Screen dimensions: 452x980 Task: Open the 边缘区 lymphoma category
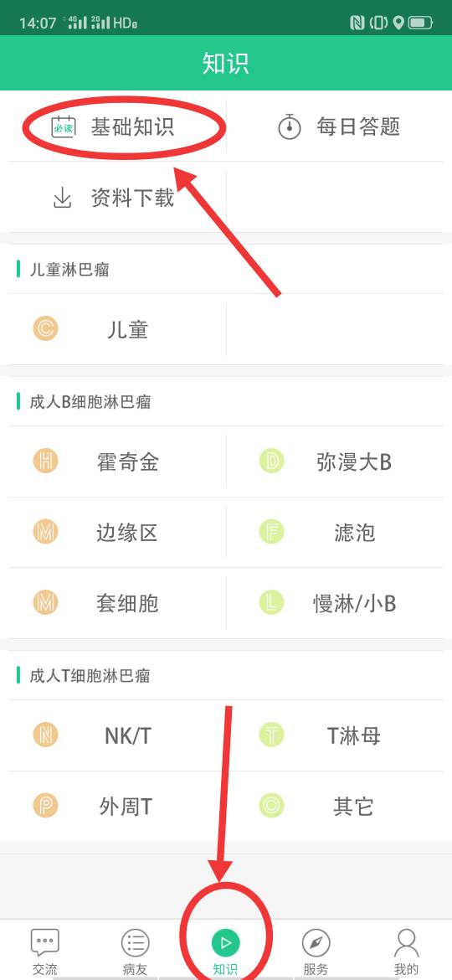[x=117, y=533]
